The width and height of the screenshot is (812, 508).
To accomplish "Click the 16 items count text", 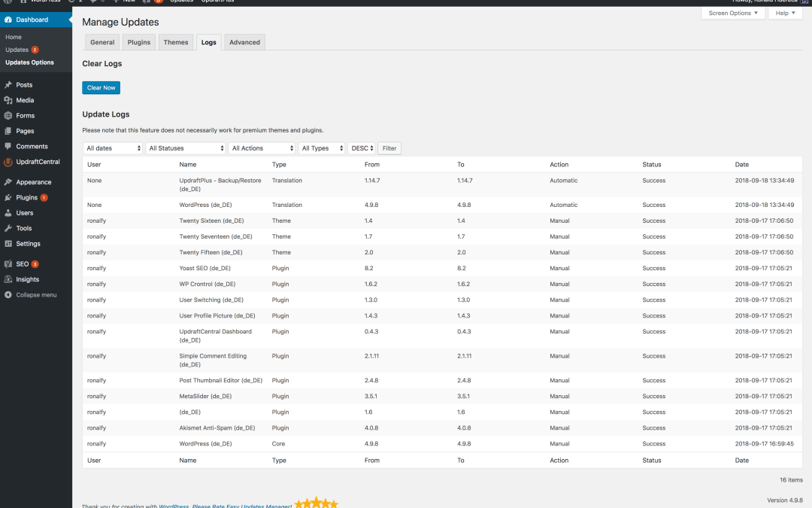I will point(791,480).
